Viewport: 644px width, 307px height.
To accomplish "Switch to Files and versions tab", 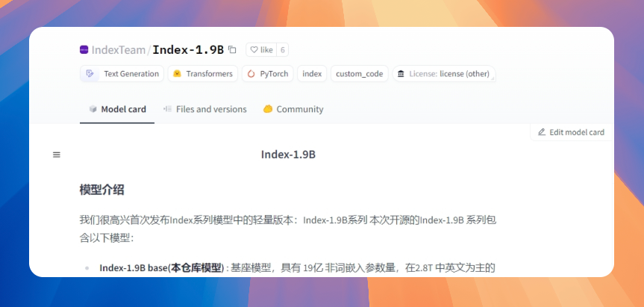I will click(x=205, y=109).
